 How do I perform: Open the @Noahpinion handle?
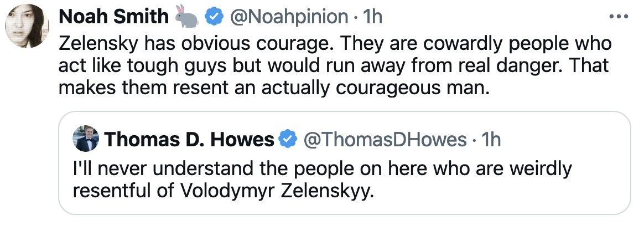pyautogui.click(x=288, y=17)
